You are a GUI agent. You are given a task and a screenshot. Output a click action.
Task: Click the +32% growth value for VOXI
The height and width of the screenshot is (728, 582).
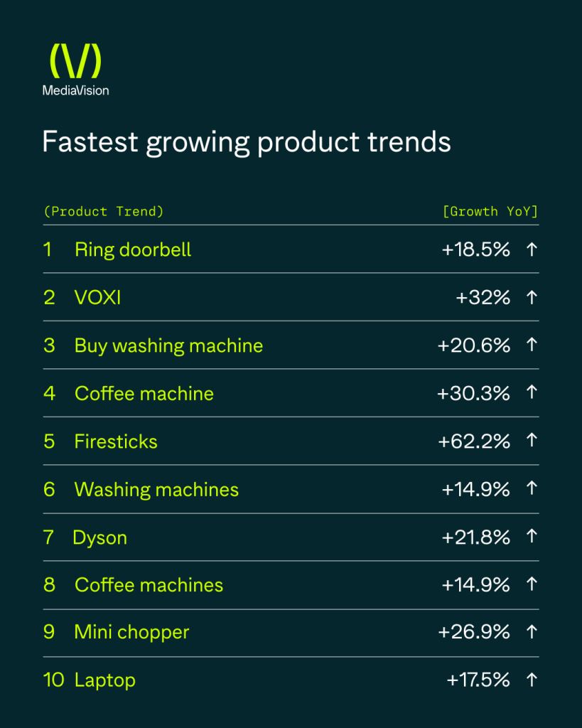coord(483,297)
